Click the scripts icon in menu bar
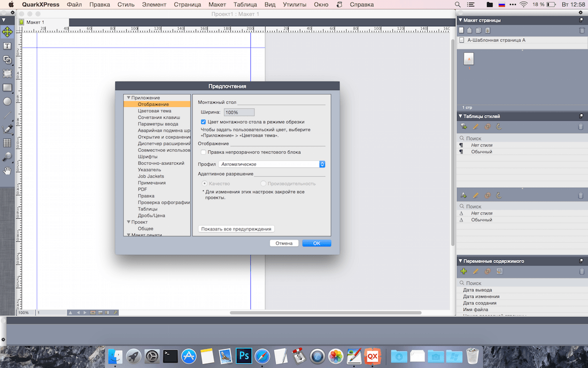 [x=339, y=4]
